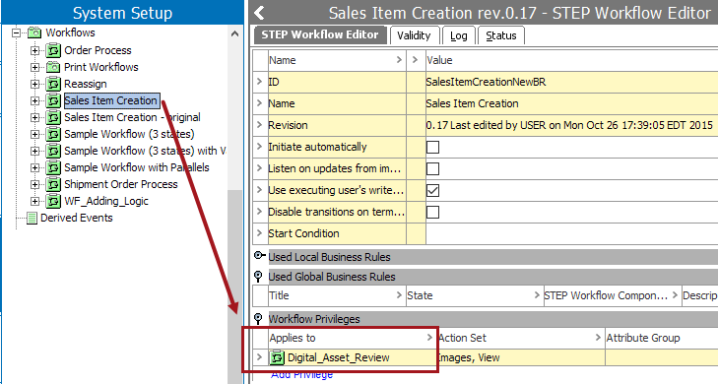Click the tree scrollbar up arrow
This screenshot has width=718, height=384.
coord(234,33)
